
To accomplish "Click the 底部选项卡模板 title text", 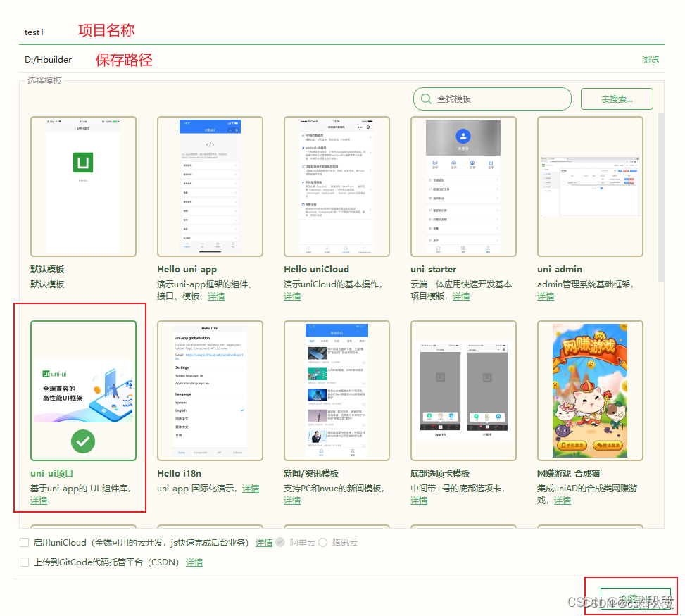I will point(440,473).
